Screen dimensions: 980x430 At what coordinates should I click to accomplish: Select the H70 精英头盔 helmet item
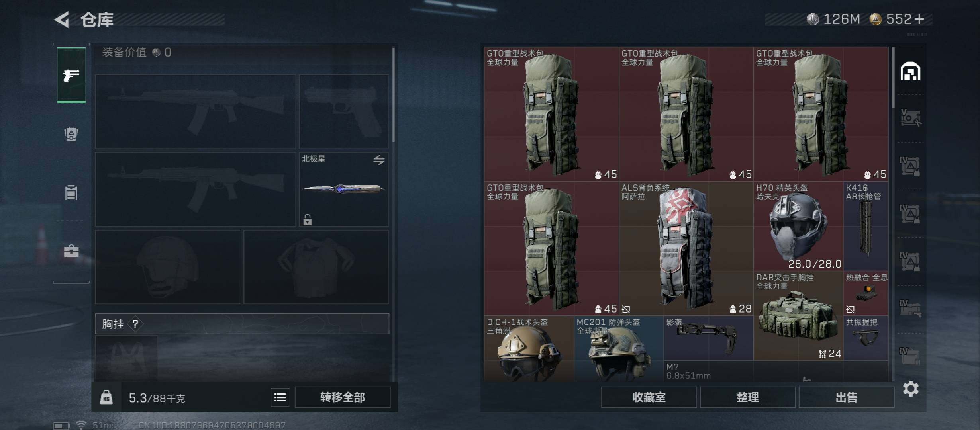(x=798, y=226)
